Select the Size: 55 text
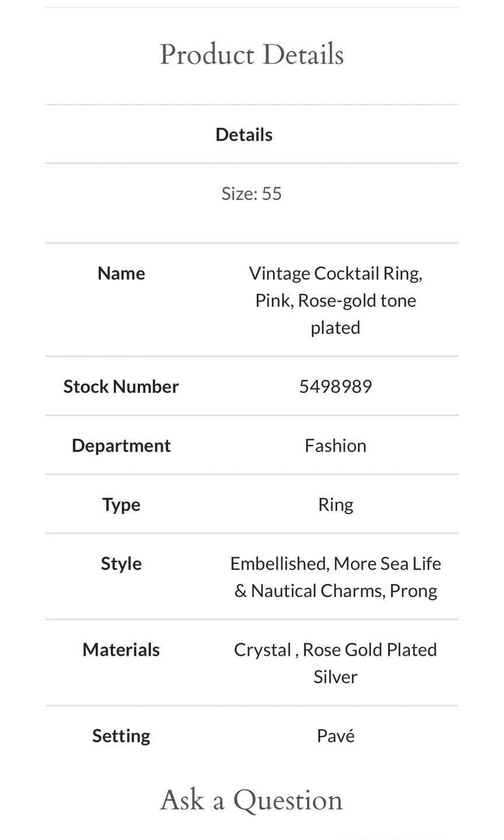 point(251,193)
